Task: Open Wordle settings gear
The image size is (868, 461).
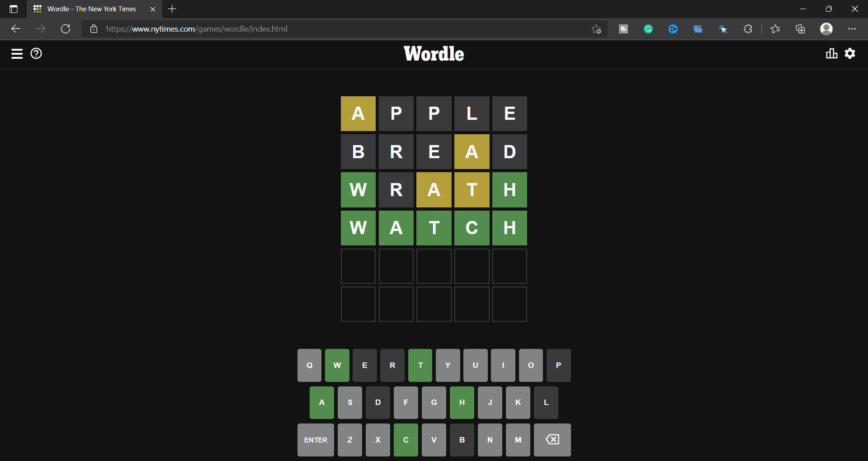Action: [x=850, y=54]
